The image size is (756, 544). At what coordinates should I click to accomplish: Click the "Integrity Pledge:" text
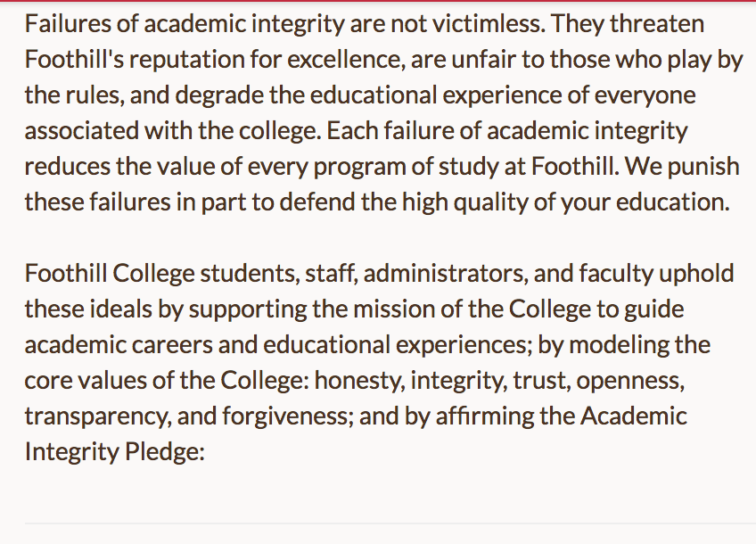115,452
